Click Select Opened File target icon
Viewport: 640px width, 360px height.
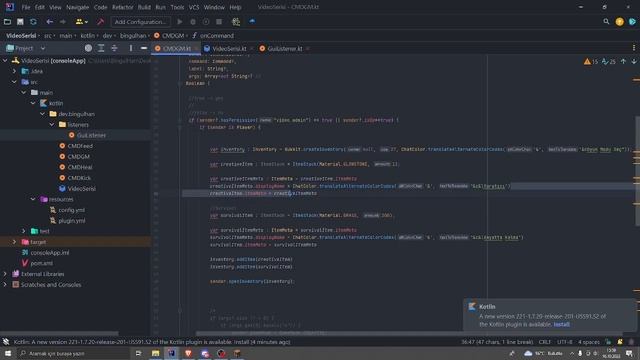click(88, 48)
